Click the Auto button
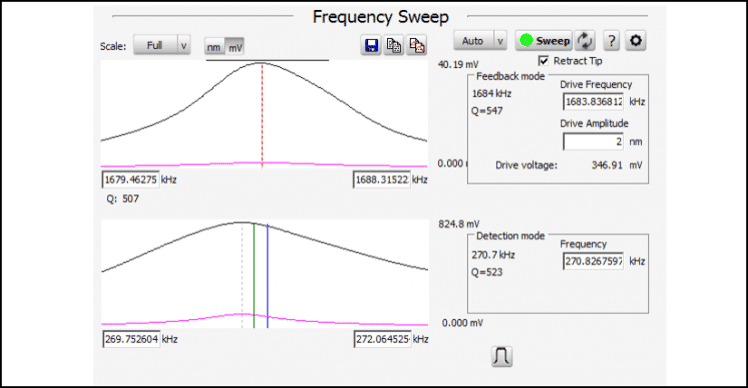This screenshot has height=388, width=748. [x=473, y=41]
